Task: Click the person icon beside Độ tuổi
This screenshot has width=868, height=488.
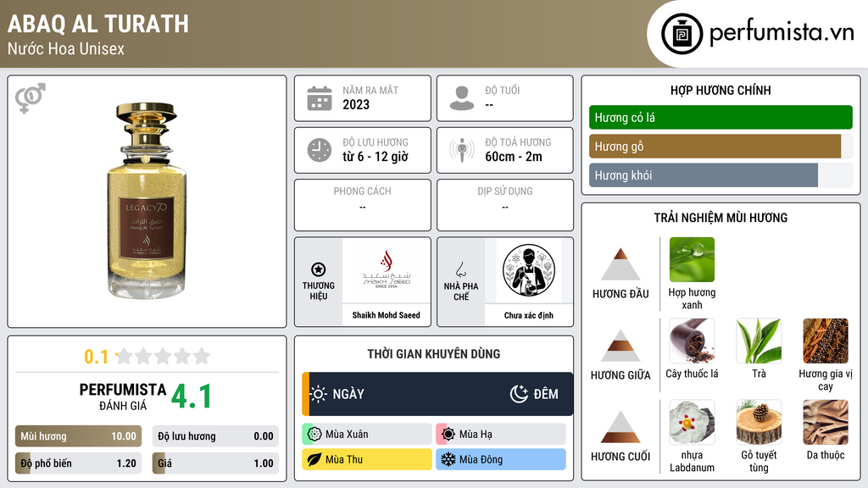Action: [x=462, y=98]
